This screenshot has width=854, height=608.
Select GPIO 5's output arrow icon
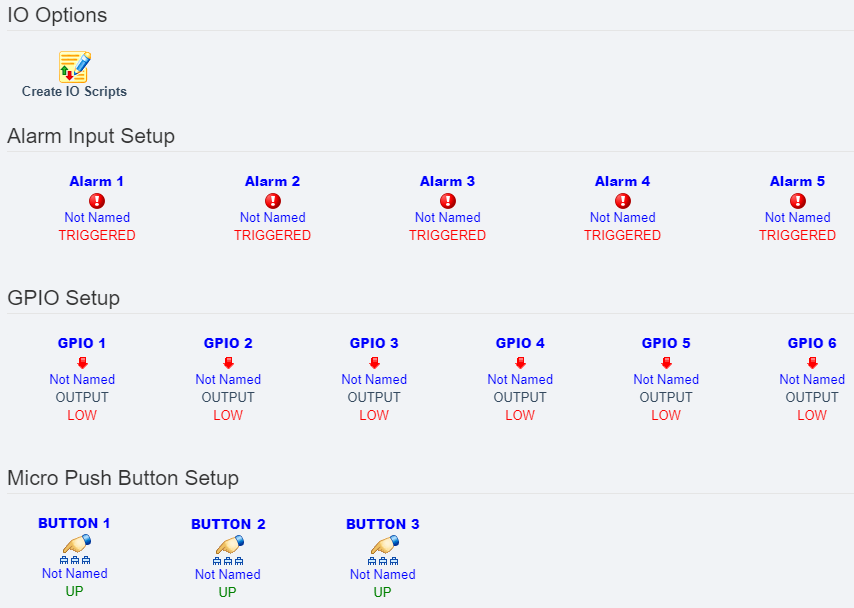[666, 361]
